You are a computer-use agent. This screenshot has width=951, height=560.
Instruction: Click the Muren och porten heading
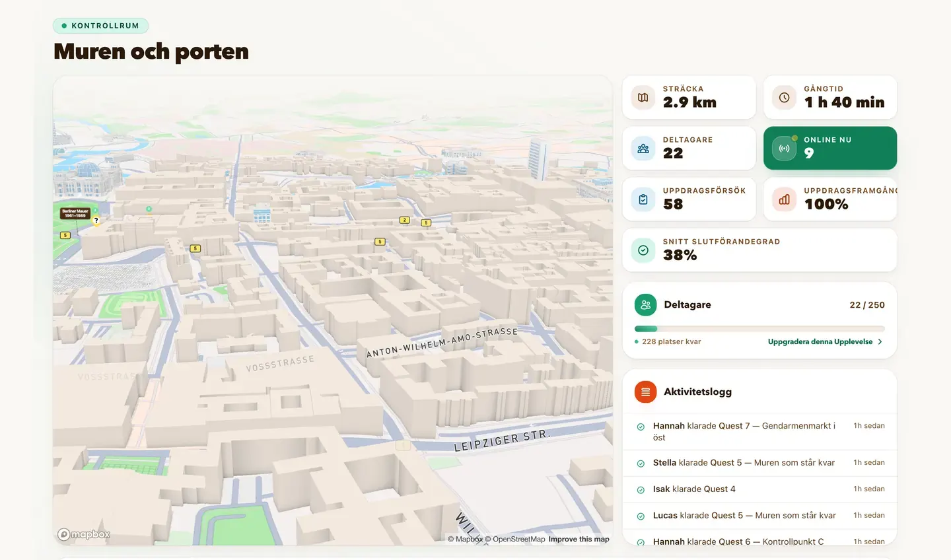pos(151,52)
